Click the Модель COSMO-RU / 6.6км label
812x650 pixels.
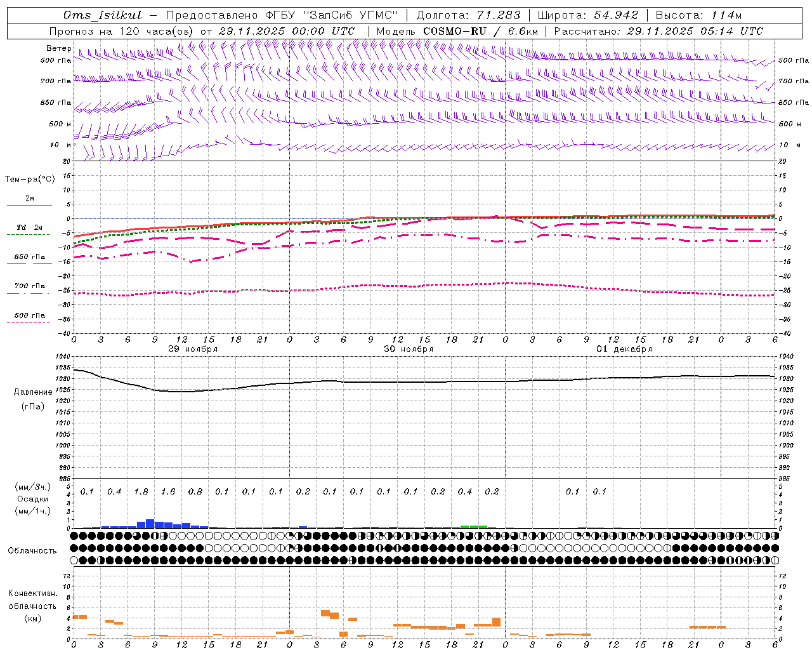pos(457,31)
